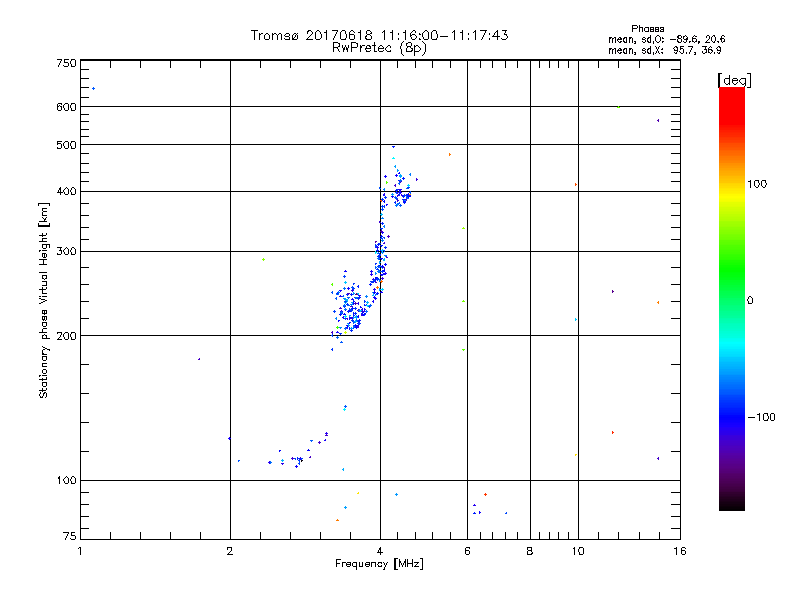This screenshot has height=600, width=800.
Task: Select the 'mean, sd,O: -89.6, 20.6' line
Action: click(666, 39)
